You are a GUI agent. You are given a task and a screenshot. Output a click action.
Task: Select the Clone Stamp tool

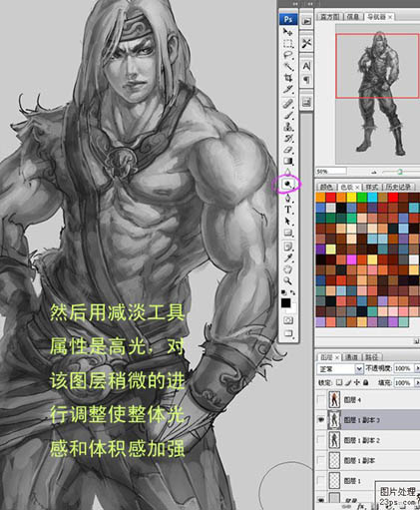click(x=288, y=127)
